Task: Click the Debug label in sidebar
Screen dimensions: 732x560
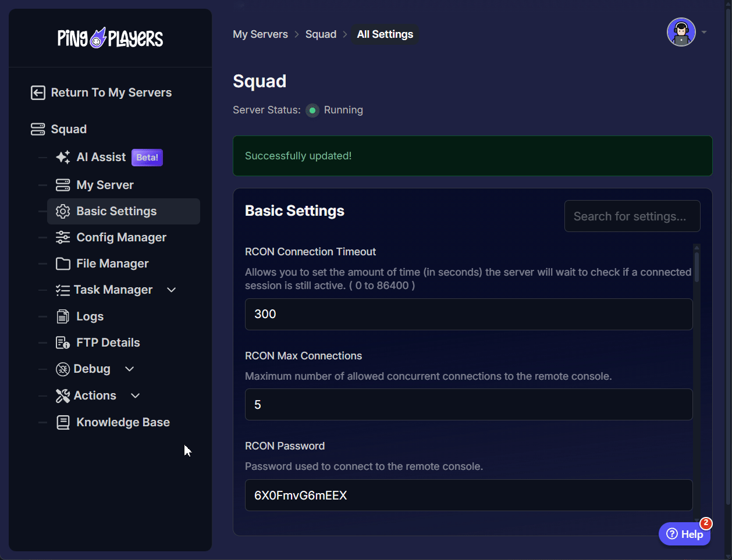Action: point(92,369)
